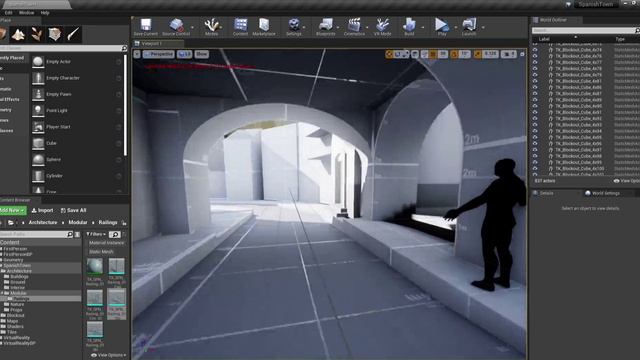Click the Launch toolbar icon
The width and height of the screenshot is (640, 360).
(469, 24)
